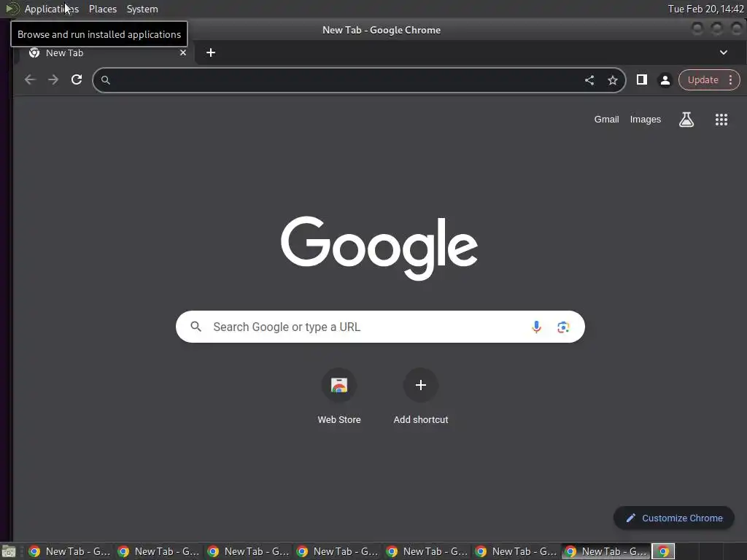This screenshot has height=560, width=747.
Task: Open Gmail link
Action: [x=606, y=120]
